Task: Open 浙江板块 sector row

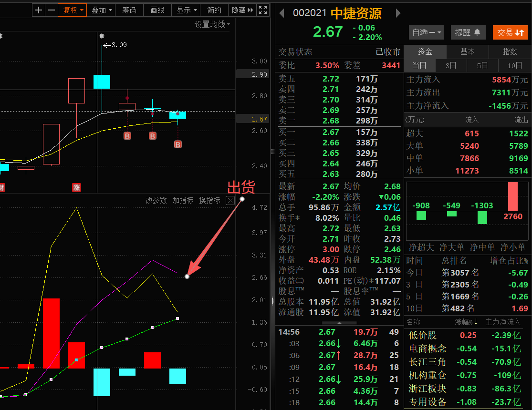Action: (464, 389)
